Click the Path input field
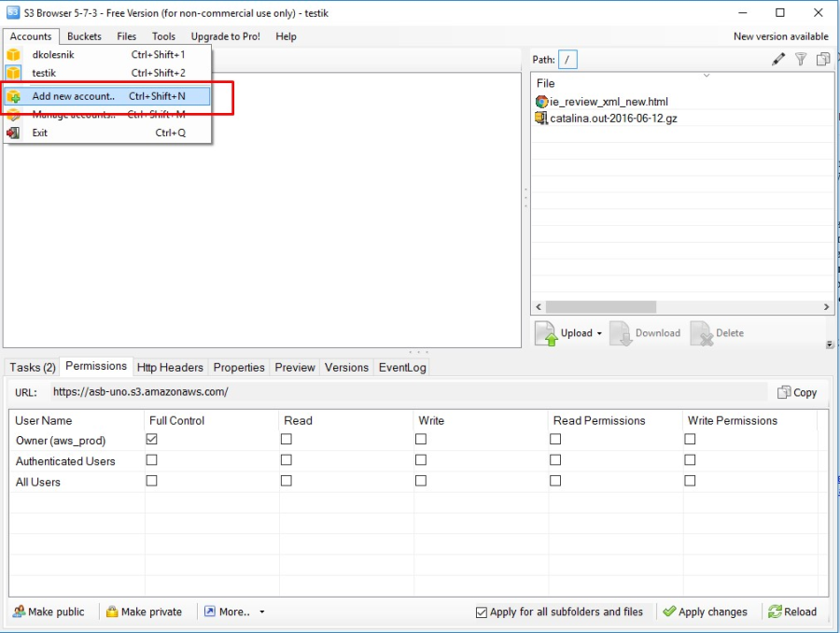 567,60
